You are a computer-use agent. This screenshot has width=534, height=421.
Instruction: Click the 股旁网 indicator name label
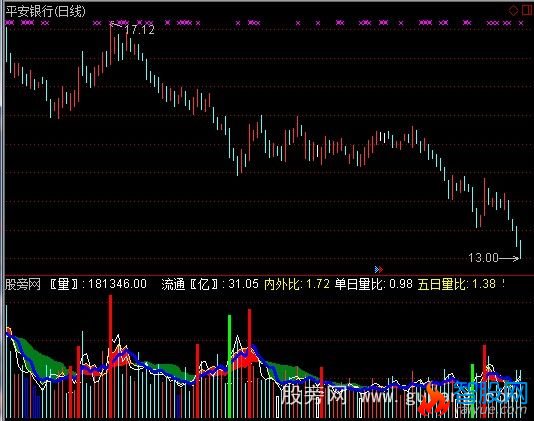23,284
